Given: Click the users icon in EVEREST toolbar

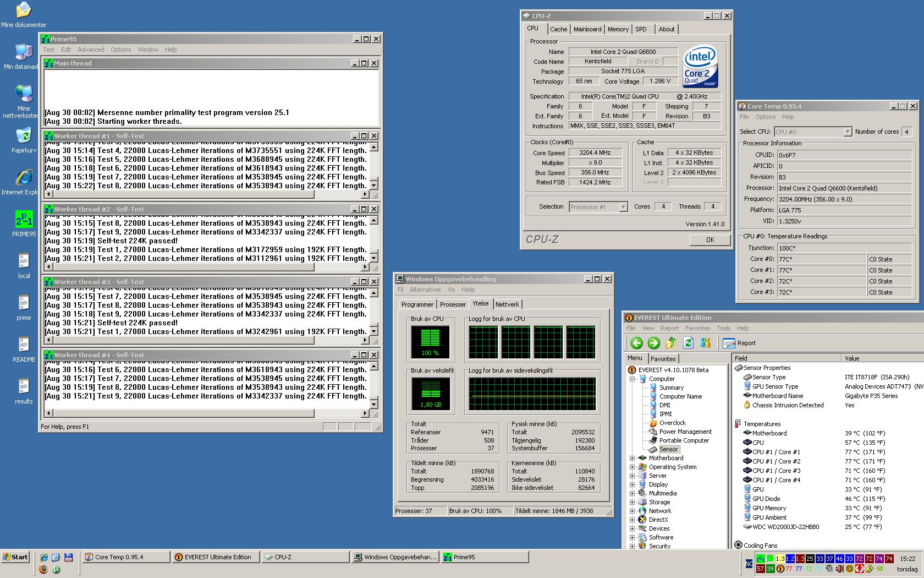Looking at the screenshot, I should [x=706, y=343].
